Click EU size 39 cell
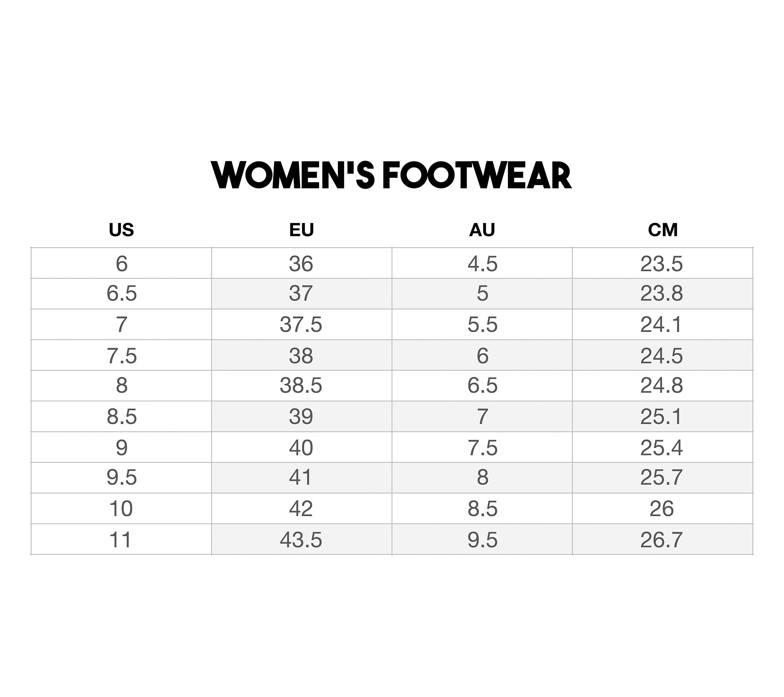Image resolution: width=784 pixels, height=697 pixels. pyautogui.click(x=301, y=416)
